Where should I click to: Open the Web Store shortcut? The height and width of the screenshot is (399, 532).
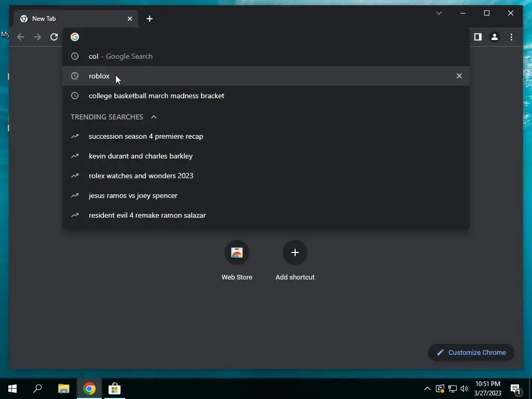pos(237,261)
